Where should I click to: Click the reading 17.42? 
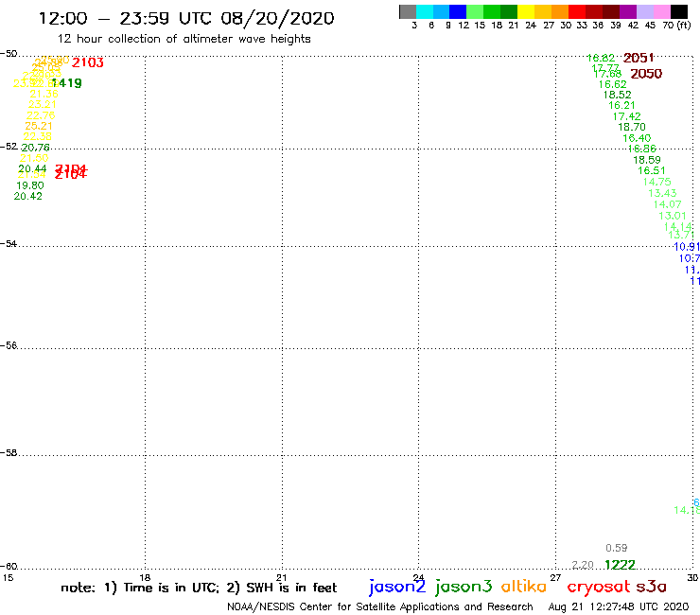coord(627,116)
